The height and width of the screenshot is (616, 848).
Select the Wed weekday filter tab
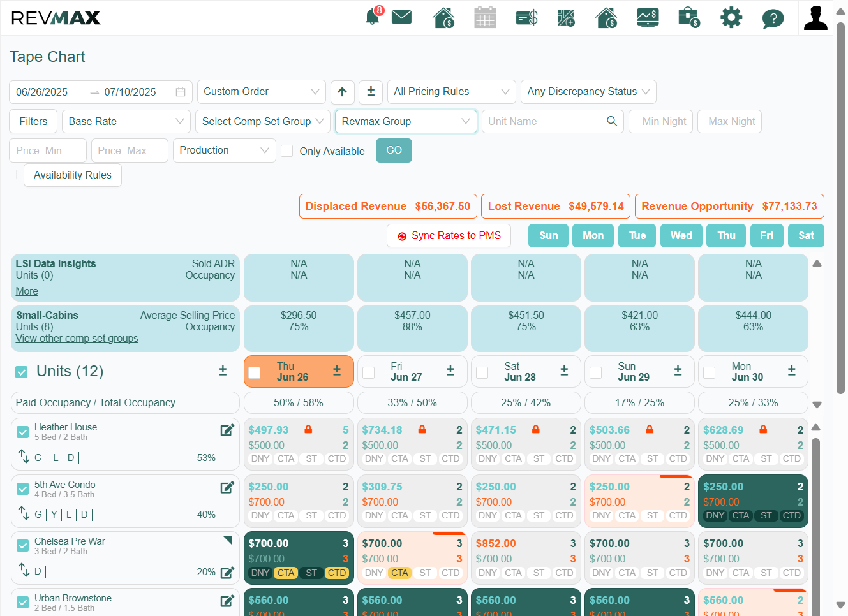pyautogui.click(x=681, y=235)
